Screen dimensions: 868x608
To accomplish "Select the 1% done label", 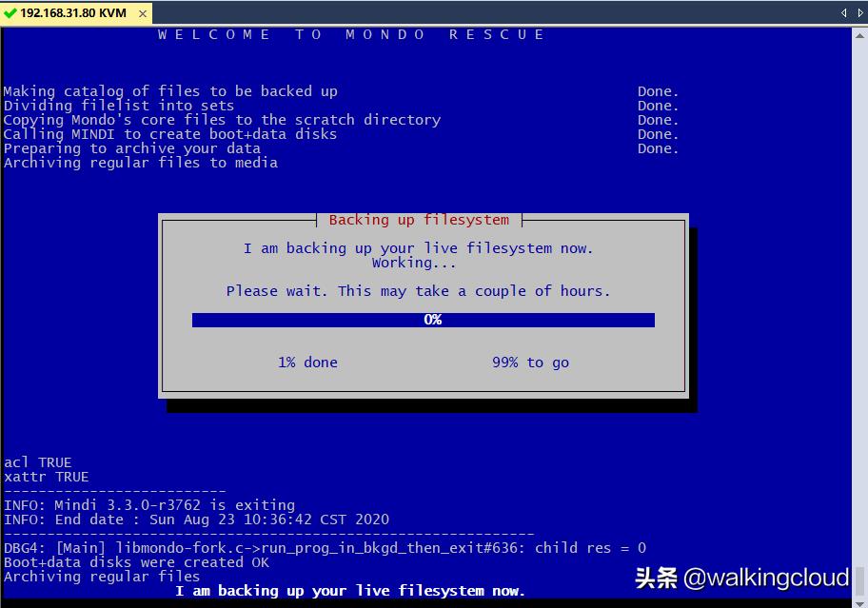I will click(307, 363).
